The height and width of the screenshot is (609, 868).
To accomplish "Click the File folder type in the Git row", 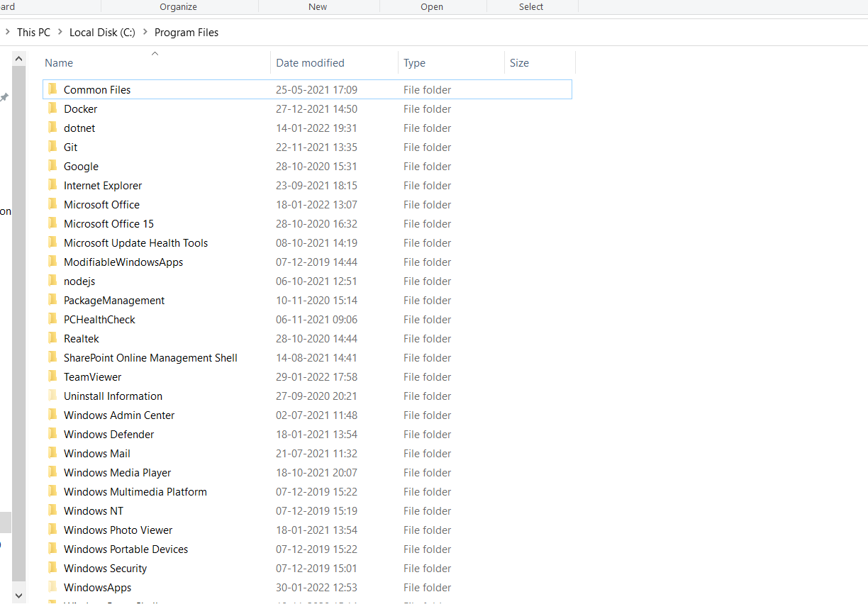I will [x=428, y=147].
